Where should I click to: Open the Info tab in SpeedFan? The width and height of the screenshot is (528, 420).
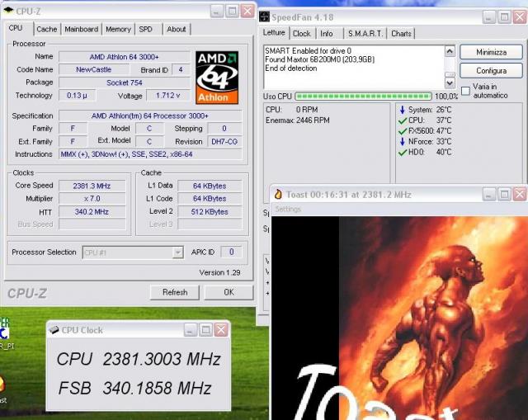point(327,34)
